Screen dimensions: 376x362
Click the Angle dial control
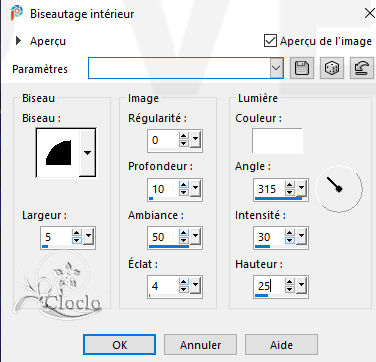point(339,189)
